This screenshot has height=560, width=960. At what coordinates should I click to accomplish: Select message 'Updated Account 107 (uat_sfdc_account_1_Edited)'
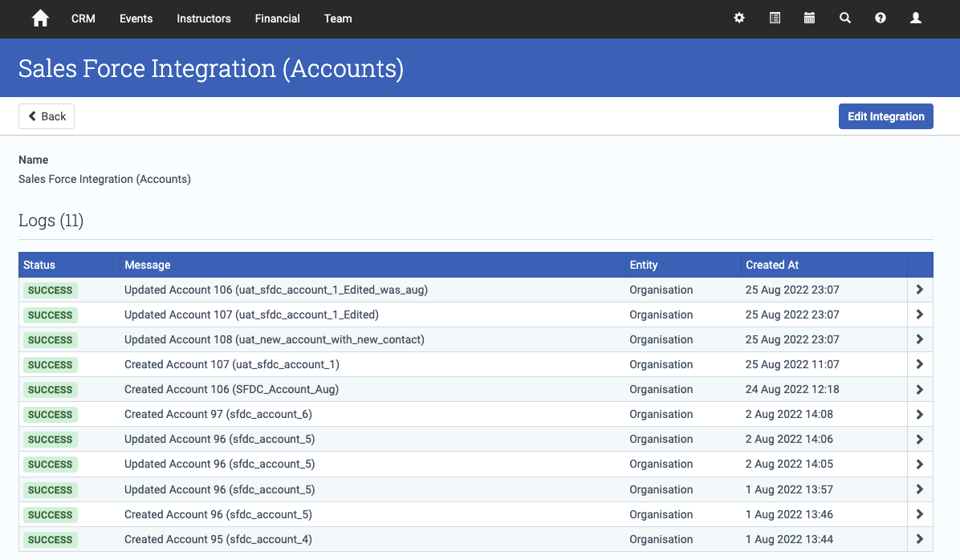[x=251, y=314]
